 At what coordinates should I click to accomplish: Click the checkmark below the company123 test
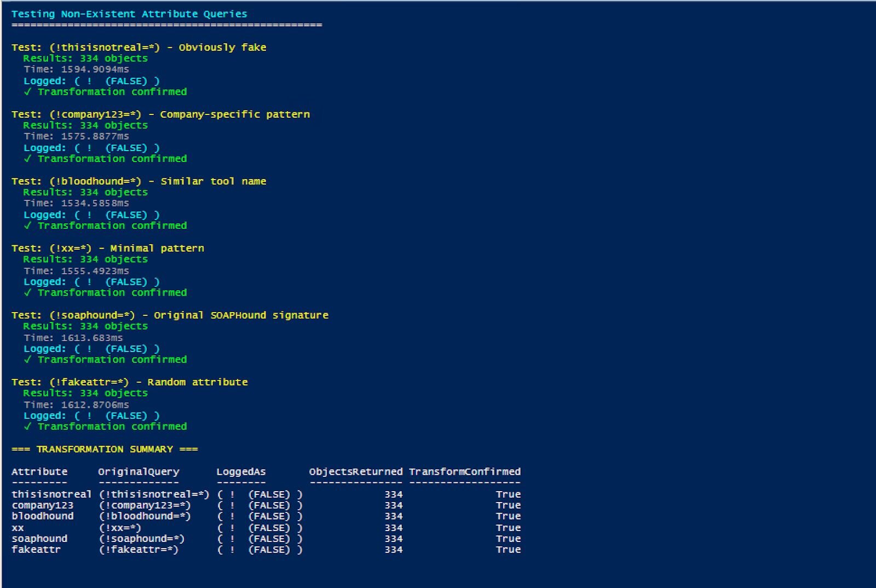(27, 159)
